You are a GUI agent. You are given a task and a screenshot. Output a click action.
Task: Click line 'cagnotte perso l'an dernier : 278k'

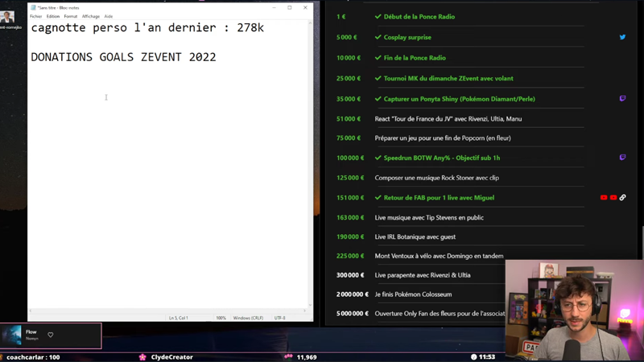pos(147,27)
